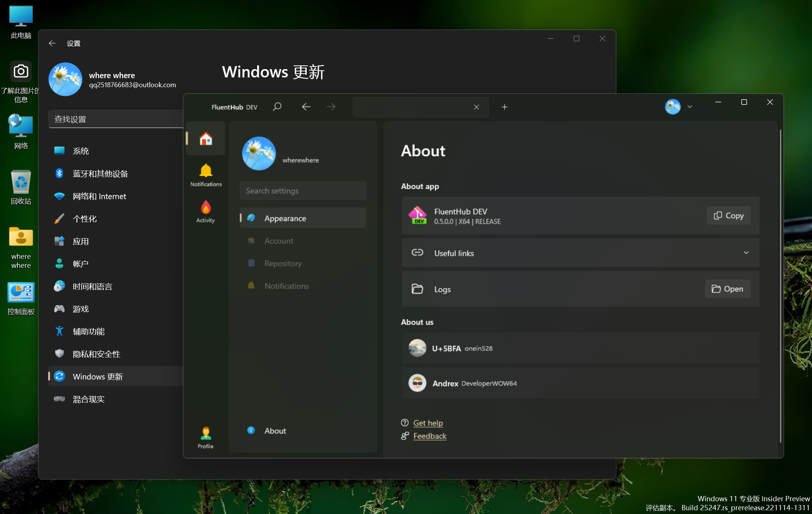Open 网络和 Internet in Settings
The image size is (812, 514).
116,196
